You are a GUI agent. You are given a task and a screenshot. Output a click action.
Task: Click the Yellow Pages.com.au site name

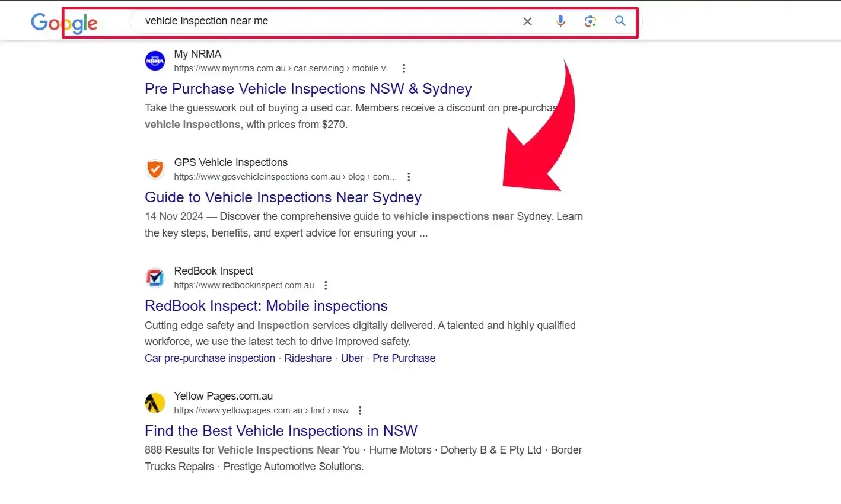pyautogui.click(x=224, y=396)
